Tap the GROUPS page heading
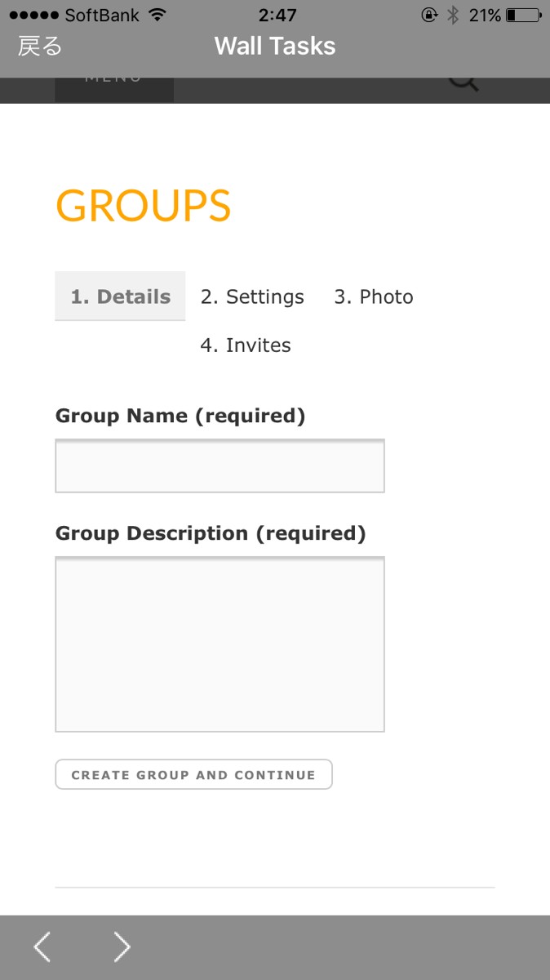This screenshot has width=550, height=980. 144,205
